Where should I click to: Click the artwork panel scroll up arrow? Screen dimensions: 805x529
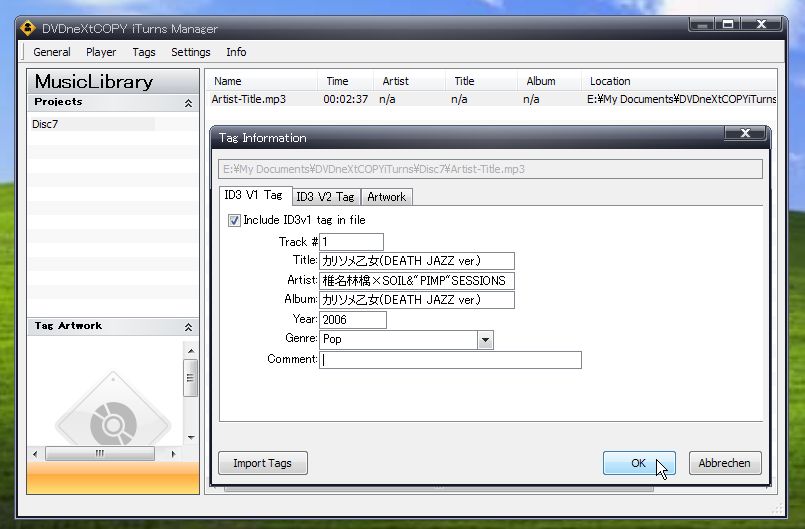point(191,351)
